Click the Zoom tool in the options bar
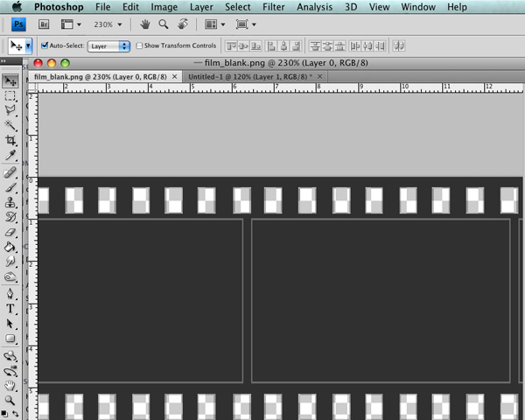Screen dimensions: 525x420 point(163,24)
